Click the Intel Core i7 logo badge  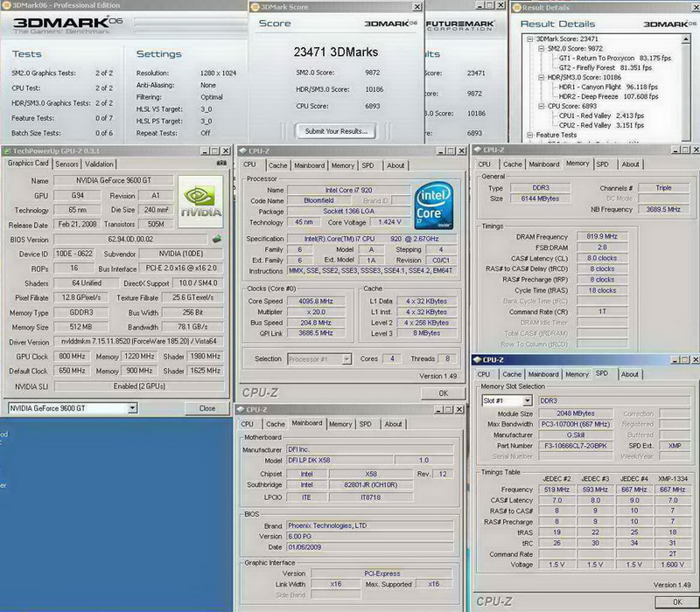[433, 205]
